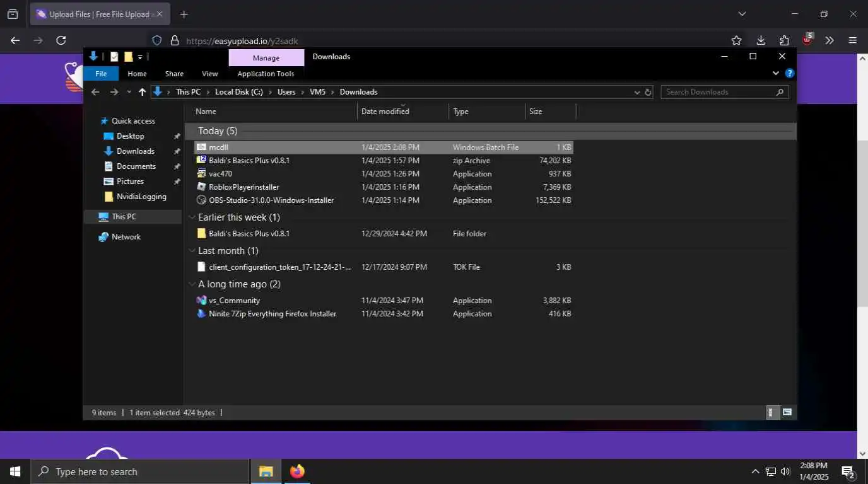Select the OBS-Studio-31.0.0-Windows-Installer file
This screenshot has width=868, height=484.
384,200
